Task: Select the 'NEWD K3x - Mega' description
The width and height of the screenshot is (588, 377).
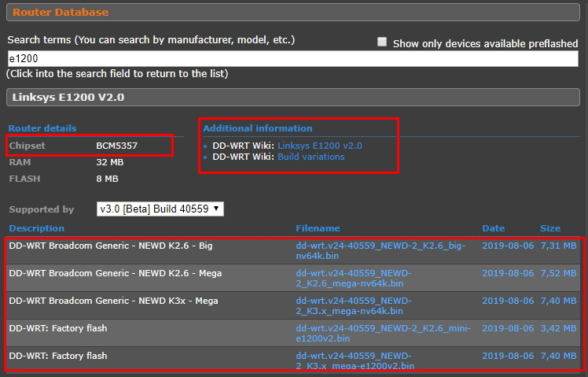Action: click(x=113, y=301)
